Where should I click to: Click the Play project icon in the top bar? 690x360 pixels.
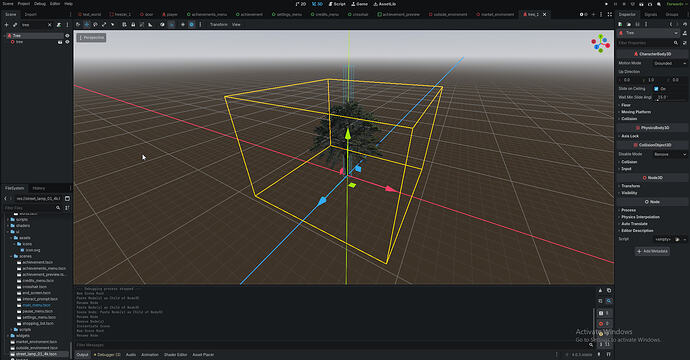tap(606, 4)
